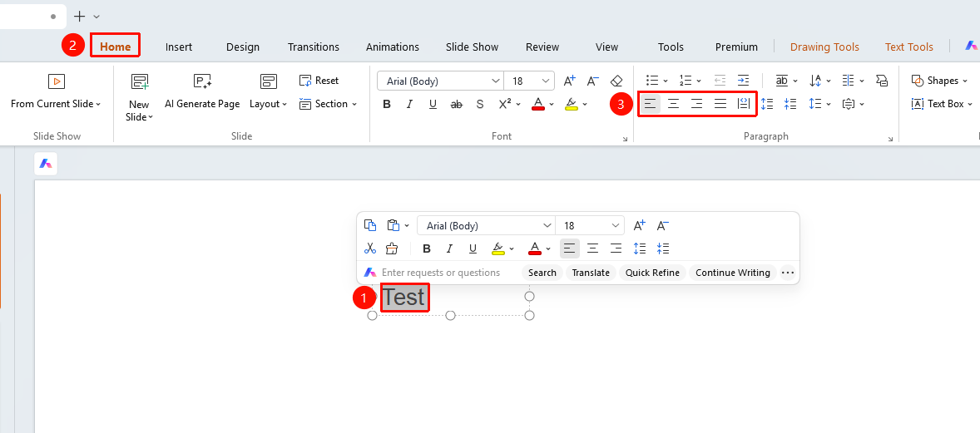Click the scissors Cut icon in floating toolbar
Viewport: 980px width, 433px height.
[370, 248]
